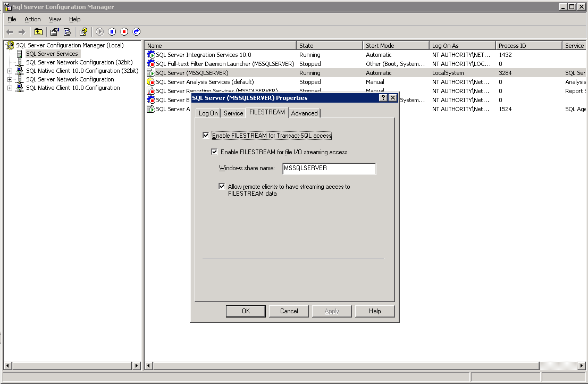Click the SQL Server (MSSQLSERVER) service icon
This screenshot has height=384, width=588.
(151, 73)
